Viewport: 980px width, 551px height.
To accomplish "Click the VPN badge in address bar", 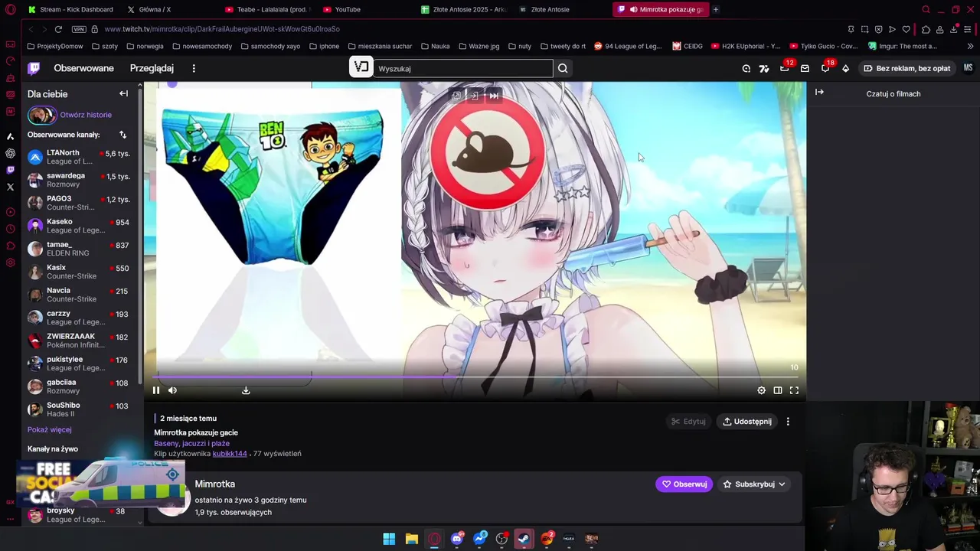I will (79, 29).
